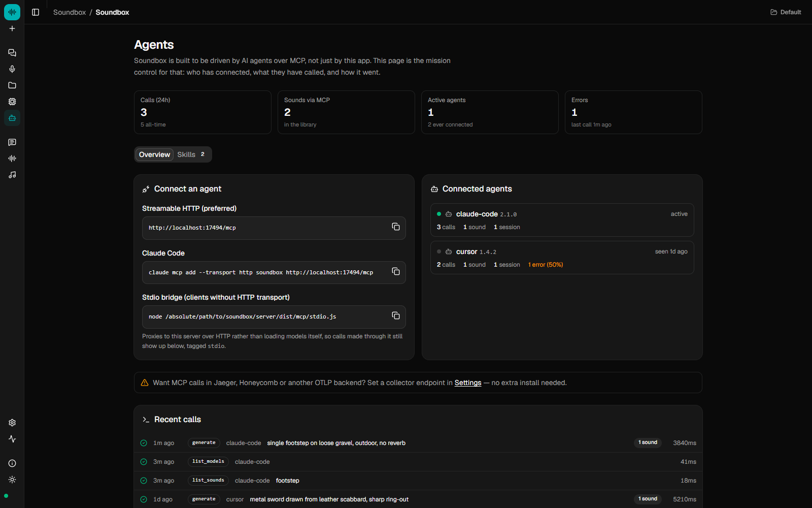Viewport: 812px width, 508px height.
Task: Click the 3840ms duration value
Action: (x=685, y=443)
